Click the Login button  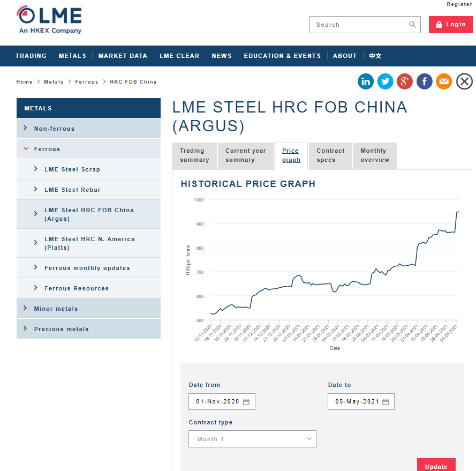(x=450, y=25)
